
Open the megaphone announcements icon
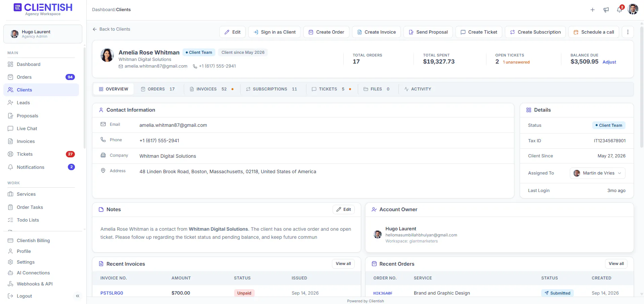[606, 10]
